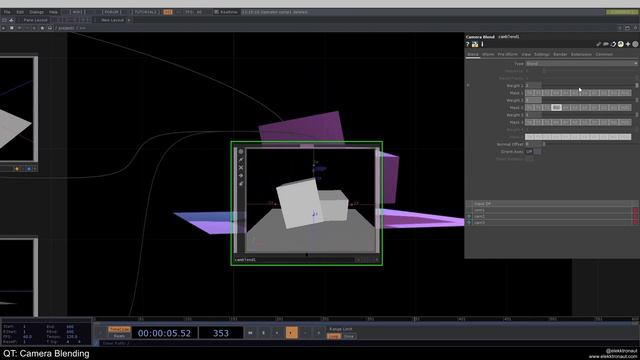Click the home star icon in the network path bar
Viewport: 640px width, 360px height.
tap(42, 28)
